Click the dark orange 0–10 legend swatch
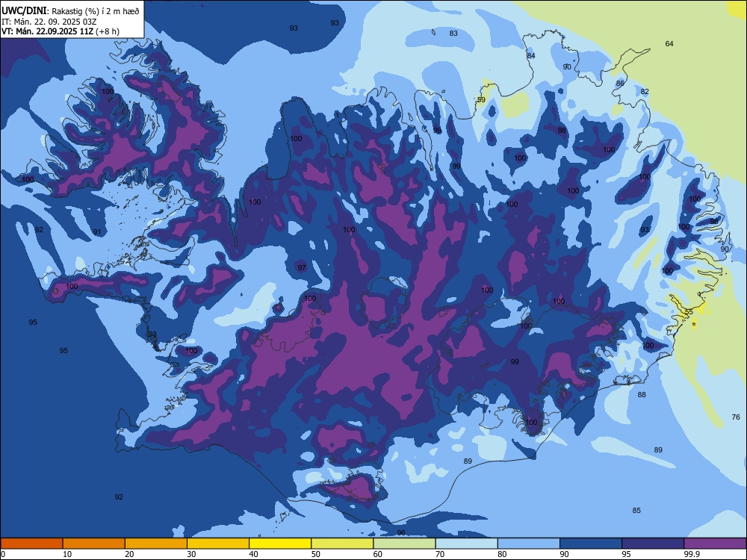The width and height of the screenshot is (747, 560). (x=31, y=544)
